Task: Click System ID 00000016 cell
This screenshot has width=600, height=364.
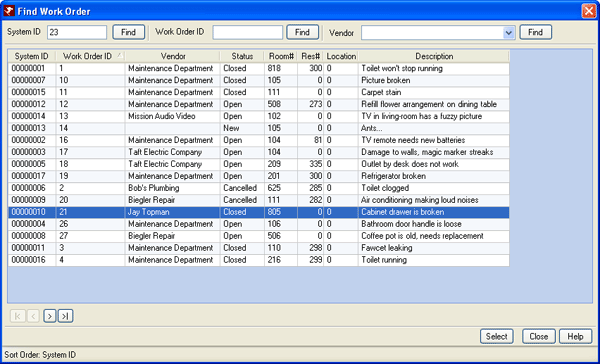Action: click(32, 260)
